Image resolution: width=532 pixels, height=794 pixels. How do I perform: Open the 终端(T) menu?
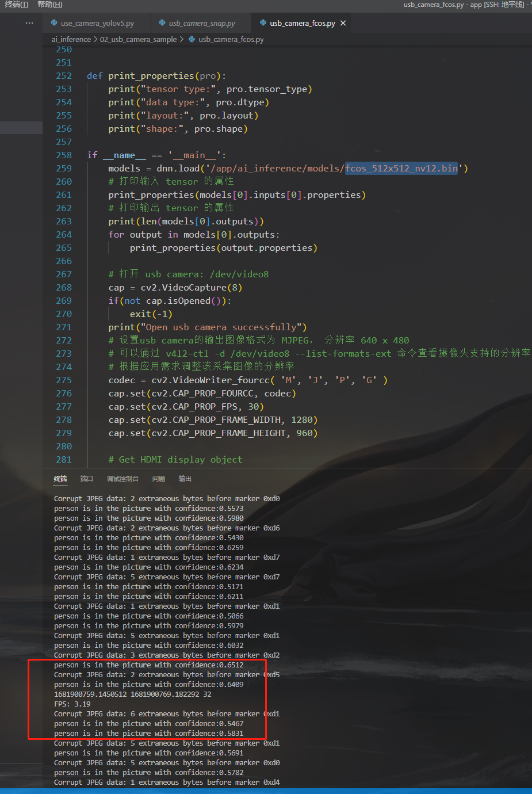(x=16, y=5)
